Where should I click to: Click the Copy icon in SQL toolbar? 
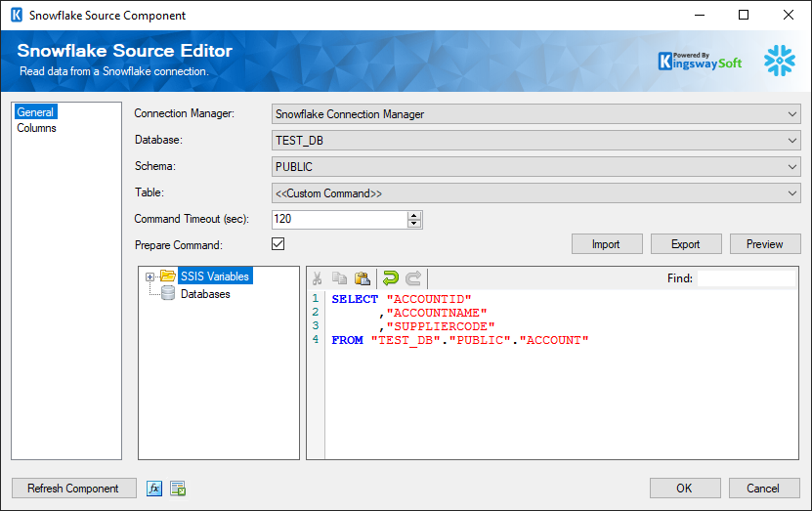(340, 278)
